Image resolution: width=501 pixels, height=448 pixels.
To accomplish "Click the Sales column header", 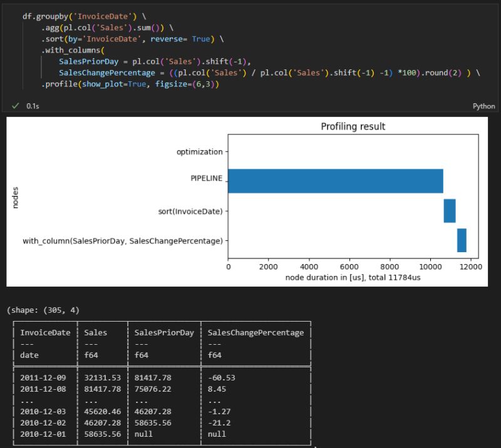I will coord(96,333).
